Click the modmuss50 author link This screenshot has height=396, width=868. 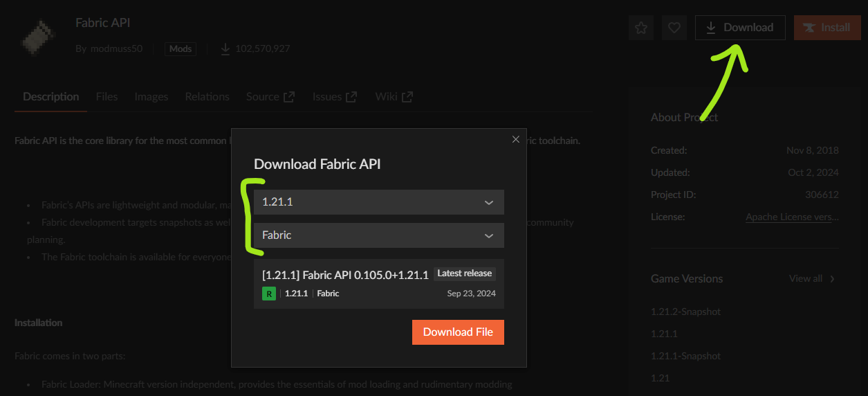point(116,48)
